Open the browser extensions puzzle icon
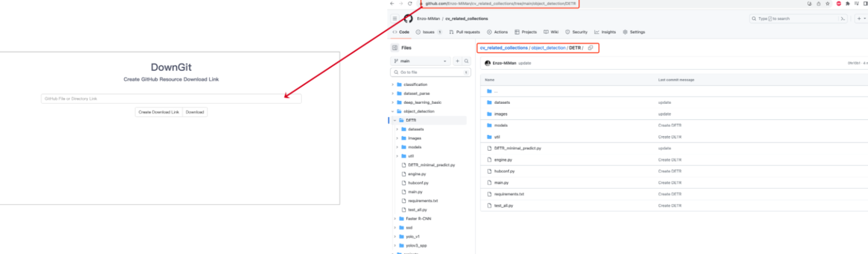 (848, 3)
